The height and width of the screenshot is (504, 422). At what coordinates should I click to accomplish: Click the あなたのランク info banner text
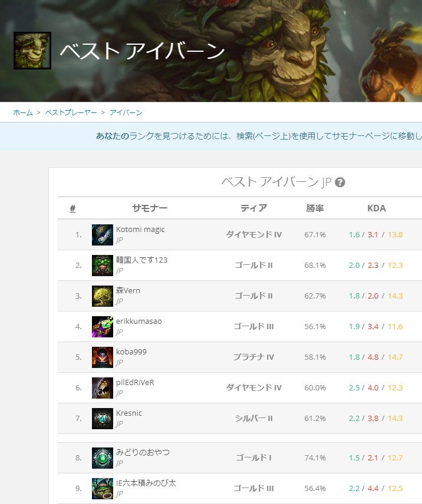click(259, 136)
